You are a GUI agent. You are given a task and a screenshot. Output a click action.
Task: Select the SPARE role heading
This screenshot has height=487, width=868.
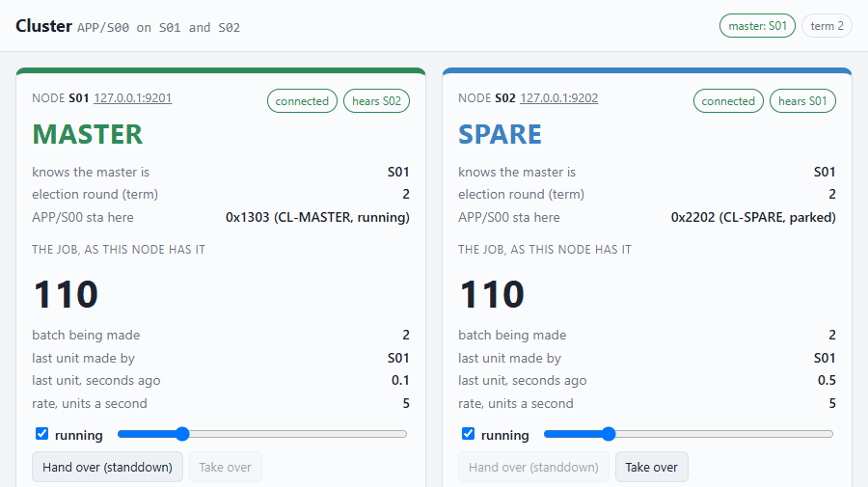tap(500, 134)
